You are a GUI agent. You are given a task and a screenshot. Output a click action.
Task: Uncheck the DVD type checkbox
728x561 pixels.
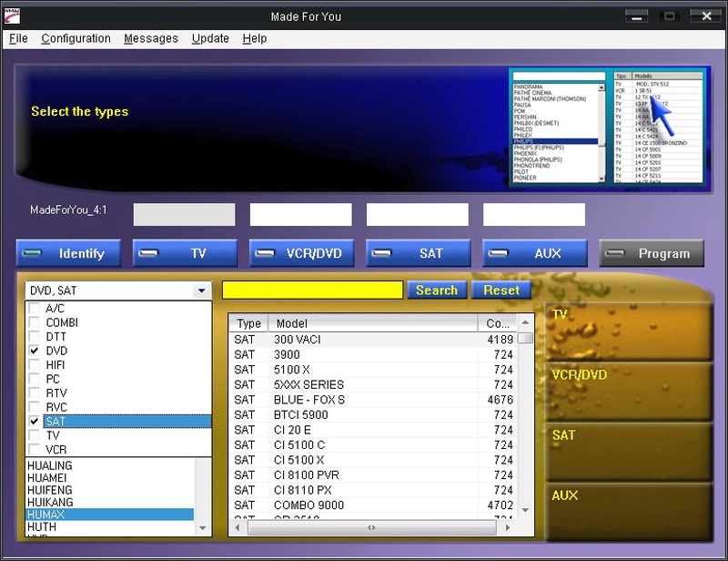point(35,351)
